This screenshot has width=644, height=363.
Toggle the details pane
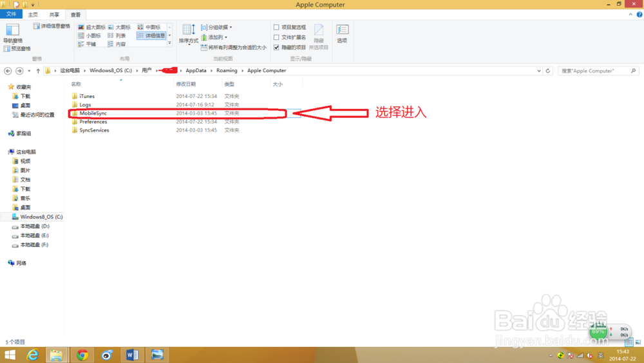[52, 26]
